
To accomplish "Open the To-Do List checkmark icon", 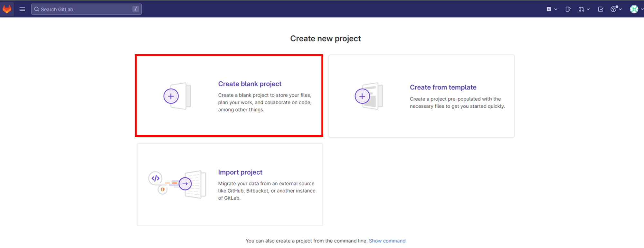I will tap(601, 9).
